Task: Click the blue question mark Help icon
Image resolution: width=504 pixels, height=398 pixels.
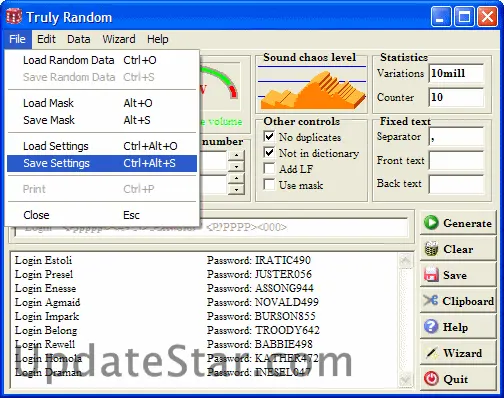Action: tap(431, 327)
